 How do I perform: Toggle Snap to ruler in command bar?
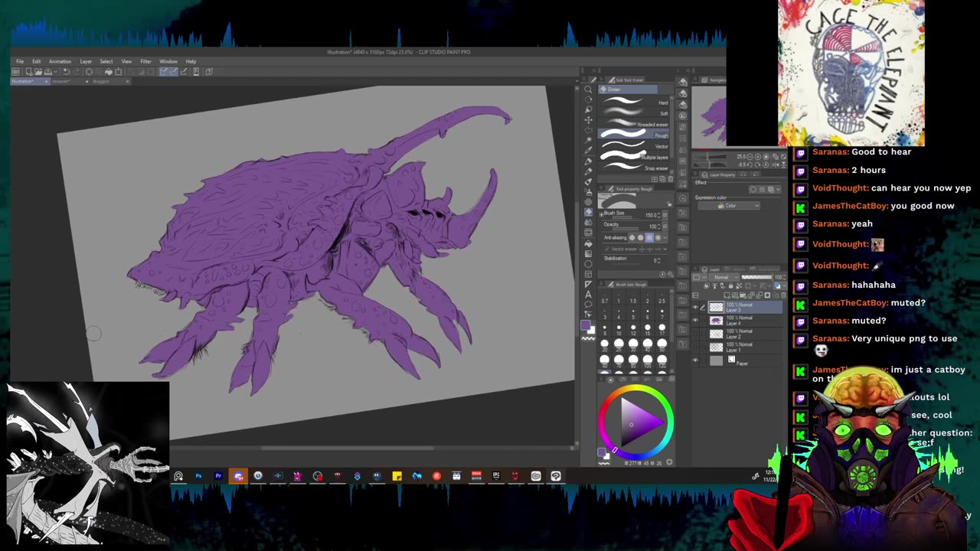point(164,72)
